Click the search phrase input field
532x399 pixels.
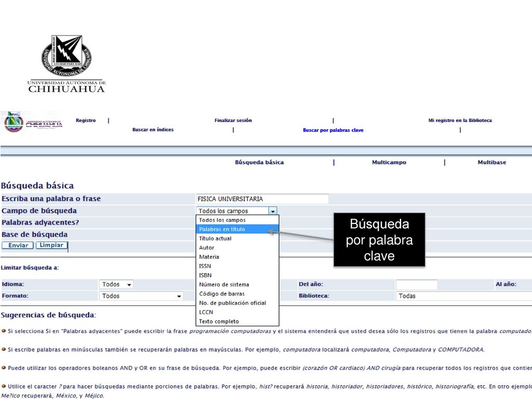[x=262, y=199]
